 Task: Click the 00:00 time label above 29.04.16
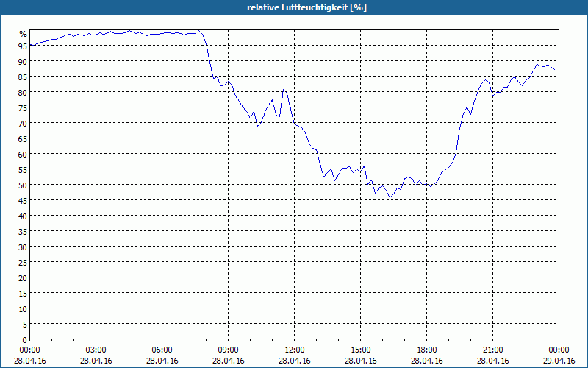pos(559,350)
